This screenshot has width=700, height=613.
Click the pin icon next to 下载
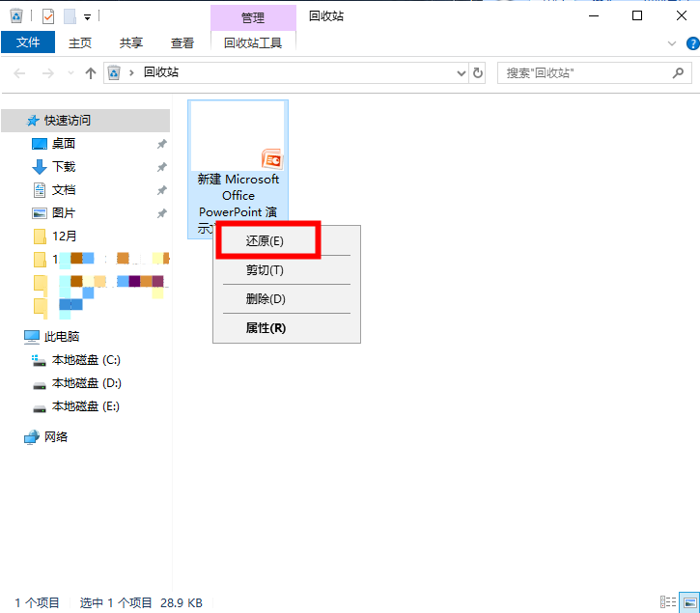click(161, 167)
